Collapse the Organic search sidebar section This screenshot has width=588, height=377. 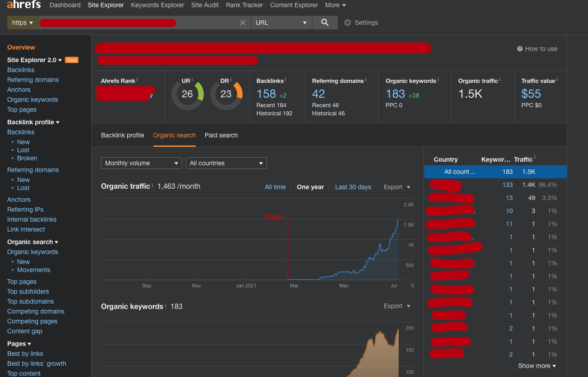click(x=33, y=242)
